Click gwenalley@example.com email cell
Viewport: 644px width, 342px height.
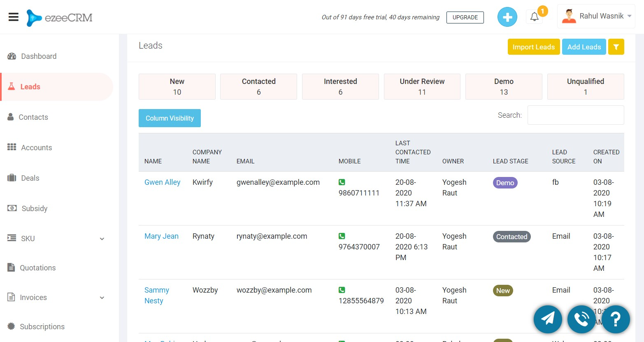point(278,182)
